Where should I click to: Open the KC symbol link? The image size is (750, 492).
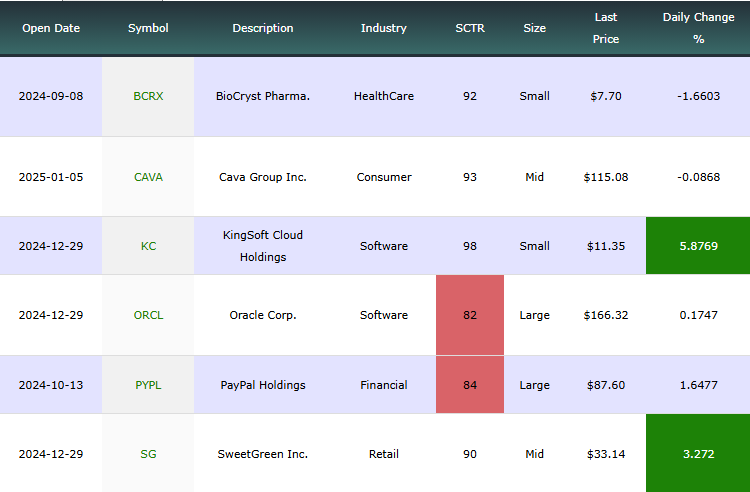click(148, 246)
